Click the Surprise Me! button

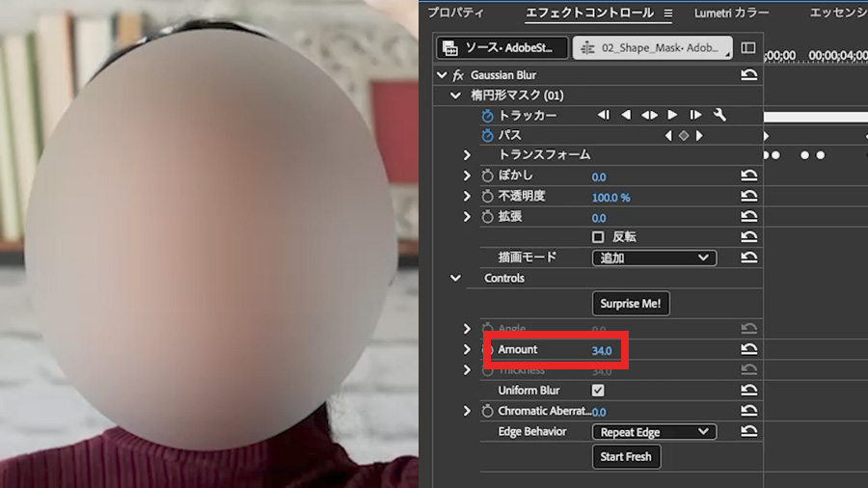click(631, 303)
